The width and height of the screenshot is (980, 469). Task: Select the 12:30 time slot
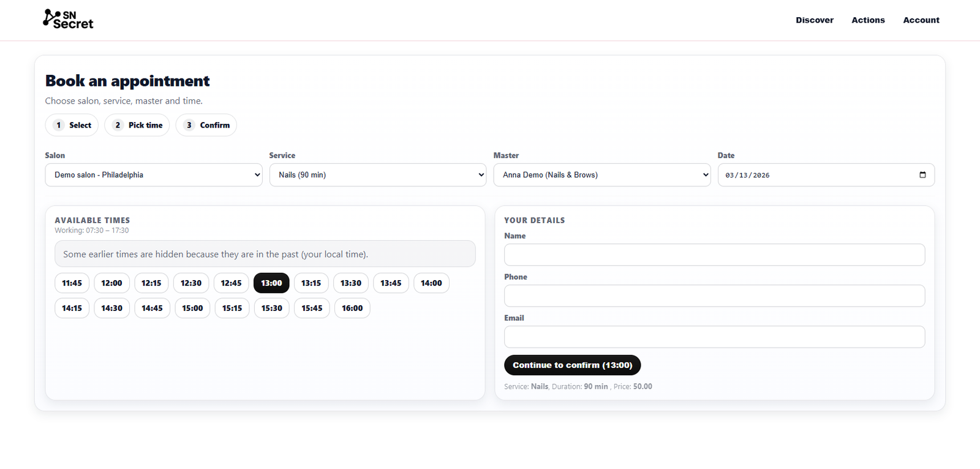(x=191, y=283)
